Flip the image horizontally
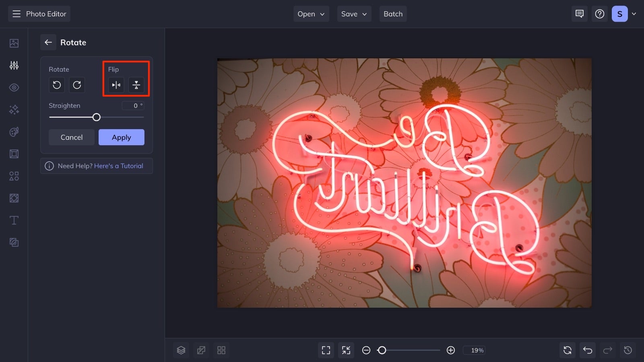 coord(116,85)
